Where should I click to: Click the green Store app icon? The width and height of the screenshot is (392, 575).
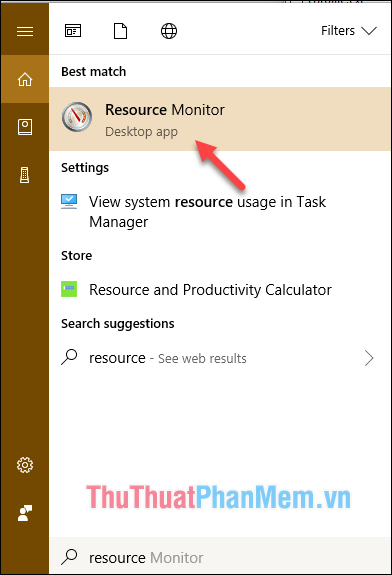(x=69, y=289)
